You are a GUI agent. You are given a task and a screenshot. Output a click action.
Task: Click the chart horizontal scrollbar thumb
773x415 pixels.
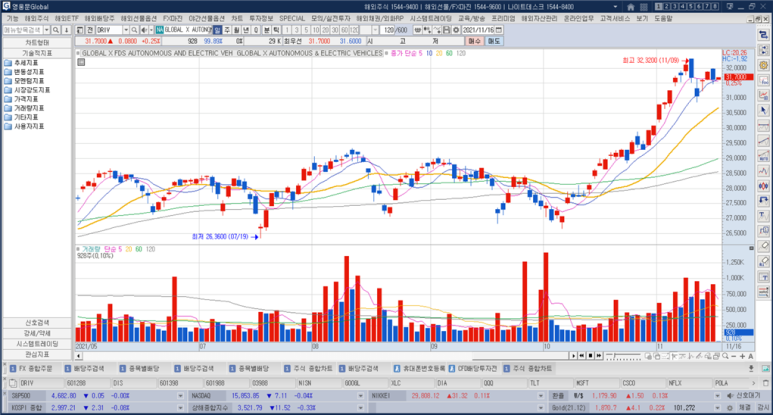click(x=522, y=356)
